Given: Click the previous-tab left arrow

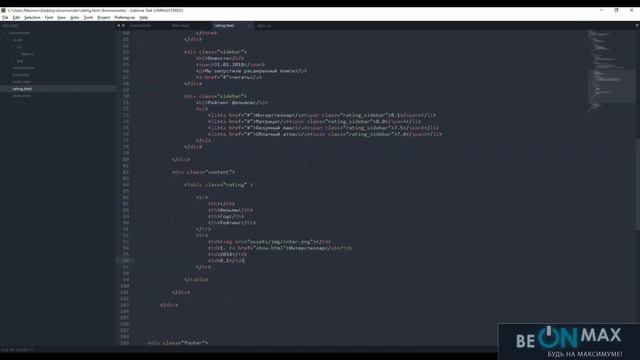Looking at the screenshot, I should click(119, 25).
